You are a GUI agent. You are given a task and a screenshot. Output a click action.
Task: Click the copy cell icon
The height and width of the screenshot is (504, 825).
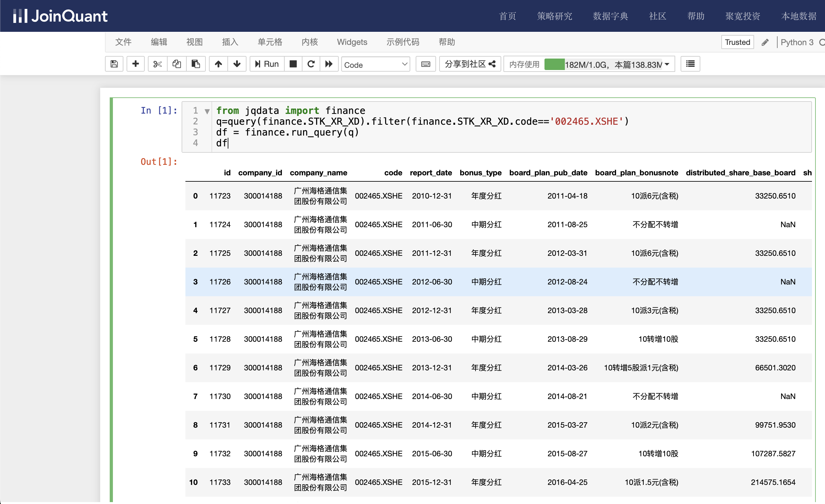[x=176, y=64]
